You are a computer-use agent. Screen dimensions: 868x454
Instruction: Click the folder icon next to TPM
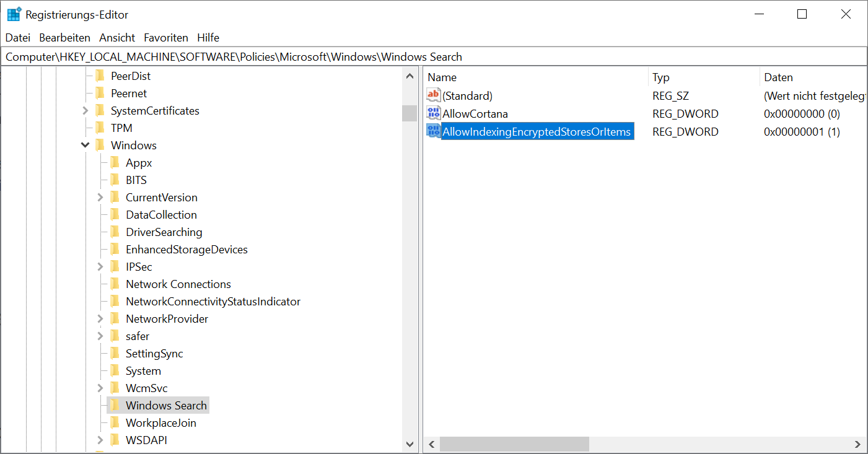(x=100, y=128)
